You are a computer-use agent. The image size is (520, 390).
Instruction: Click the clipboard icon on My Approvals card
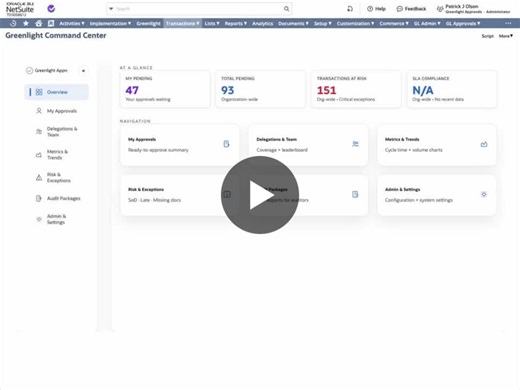pyautogui.click(x=226, y=144)
